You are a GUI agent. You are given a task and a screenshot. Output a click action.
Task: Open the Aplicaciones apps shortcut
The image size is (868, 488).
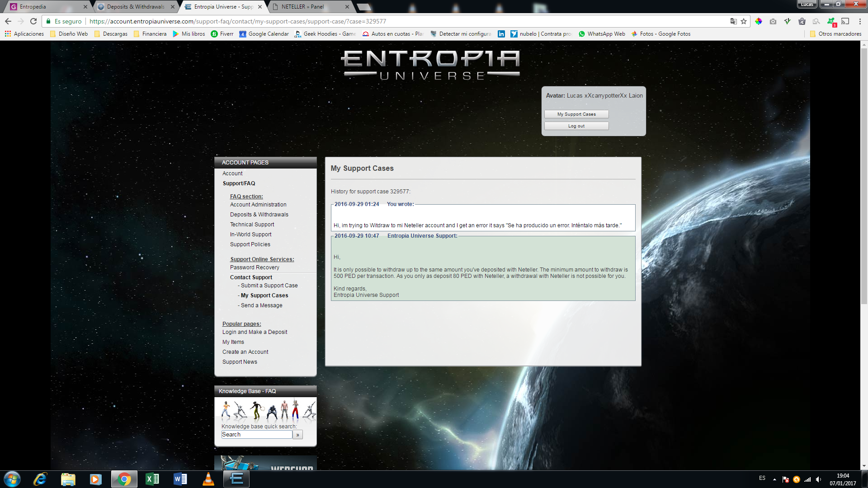[x=24, y=34]
